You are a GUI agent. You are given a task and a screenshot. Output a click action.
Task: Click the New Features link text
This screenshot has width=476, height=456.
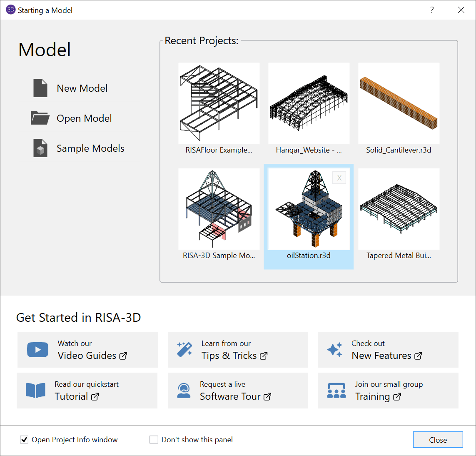[x=381, y=356]
